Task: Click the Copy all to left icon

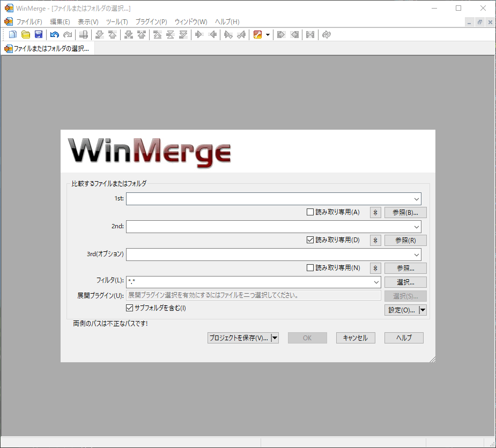Action: pyautogui.click(x=294, y=34)
